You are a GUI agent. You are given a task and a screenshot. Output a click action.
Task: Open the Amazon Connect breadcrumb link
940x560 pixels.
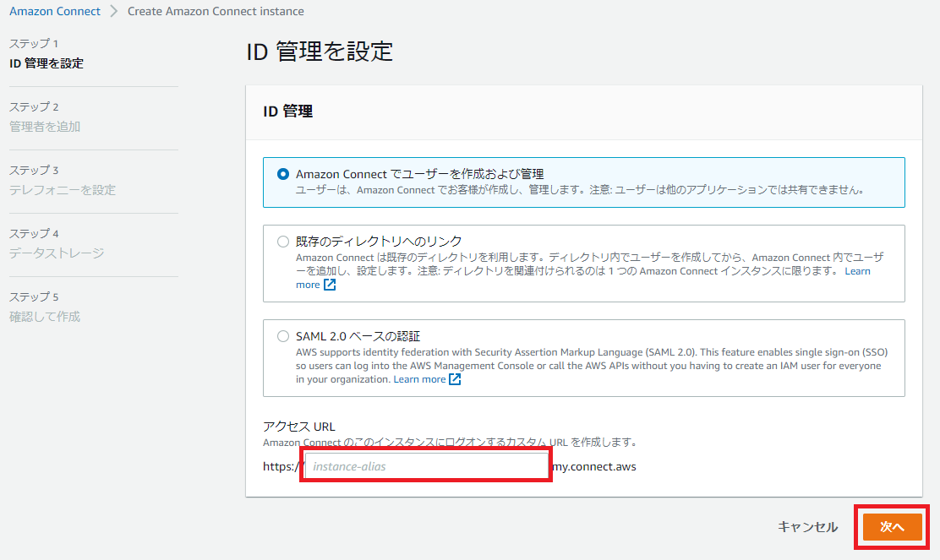click(55, 11)
